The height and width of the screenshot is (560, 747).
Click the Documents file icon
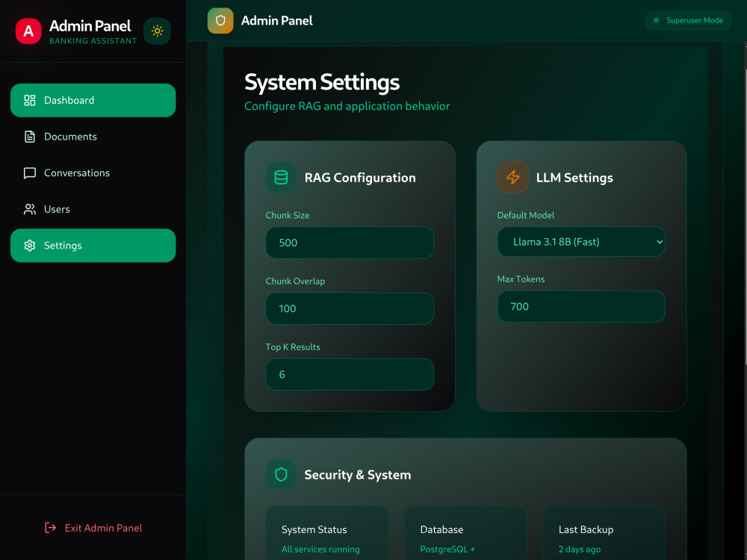coord(30,137)
